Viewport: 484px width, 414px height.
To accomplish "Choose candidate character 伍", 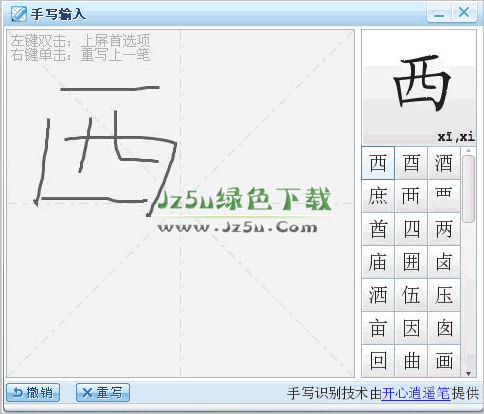I will pyautogui.click(x=411, y=295).
